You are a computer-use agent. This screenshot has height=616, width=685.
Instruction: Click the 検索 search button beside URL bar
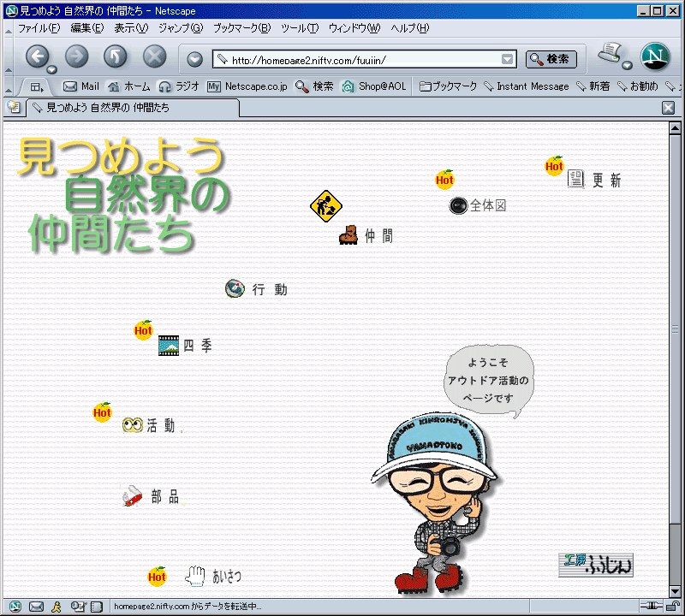[x=551, y=59]
